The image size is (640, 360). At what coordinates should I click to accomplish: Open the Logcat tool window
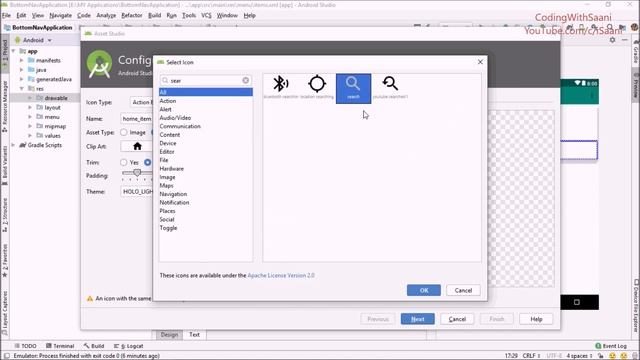[x=129, y=346]
